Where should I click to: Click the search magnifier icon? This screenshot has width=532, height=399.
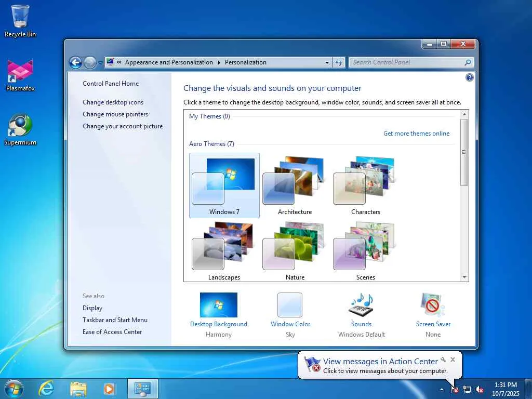(x=468, y=62)
